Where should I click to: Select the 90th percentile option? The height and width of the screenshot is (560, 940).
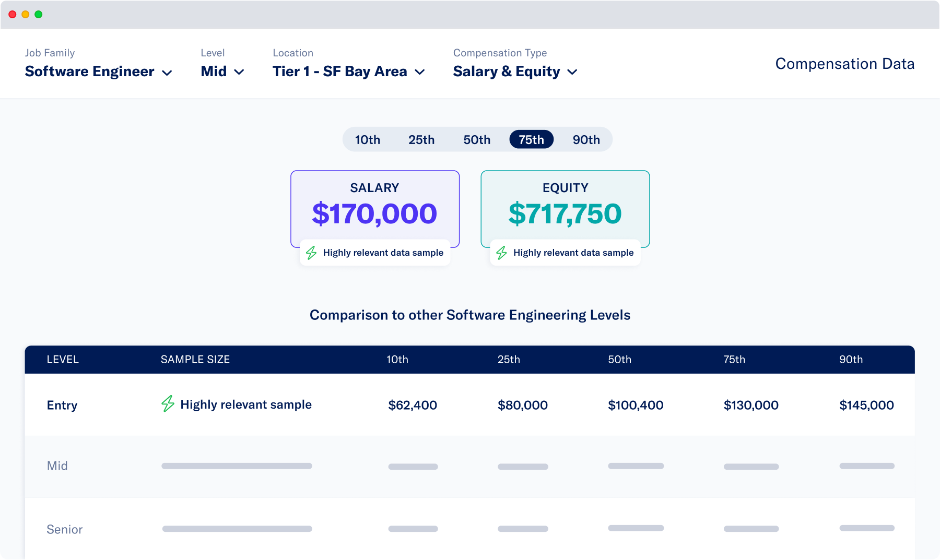pyautogui.click(x=586, y=140)
